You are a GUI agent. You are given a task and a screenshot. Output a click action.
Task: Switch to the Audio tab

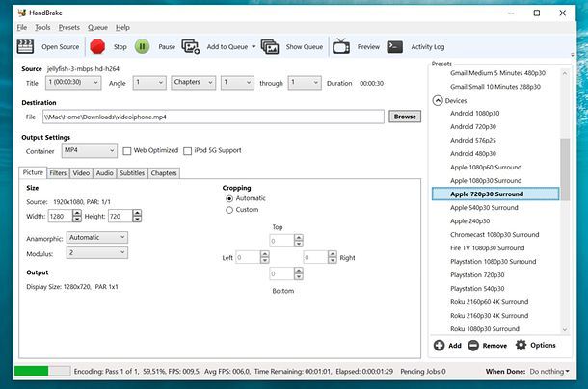105,173
